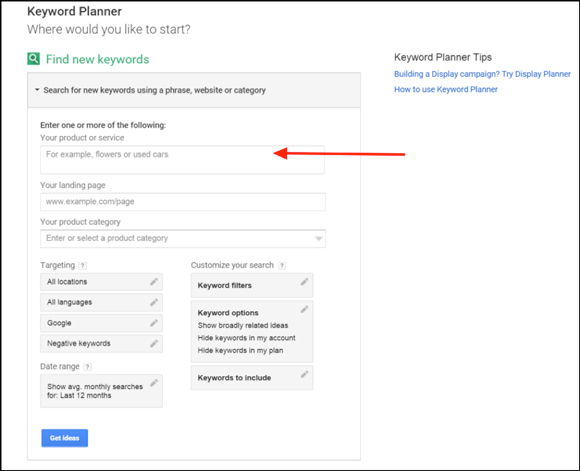Click the Your product or service field

click(182, 159)
